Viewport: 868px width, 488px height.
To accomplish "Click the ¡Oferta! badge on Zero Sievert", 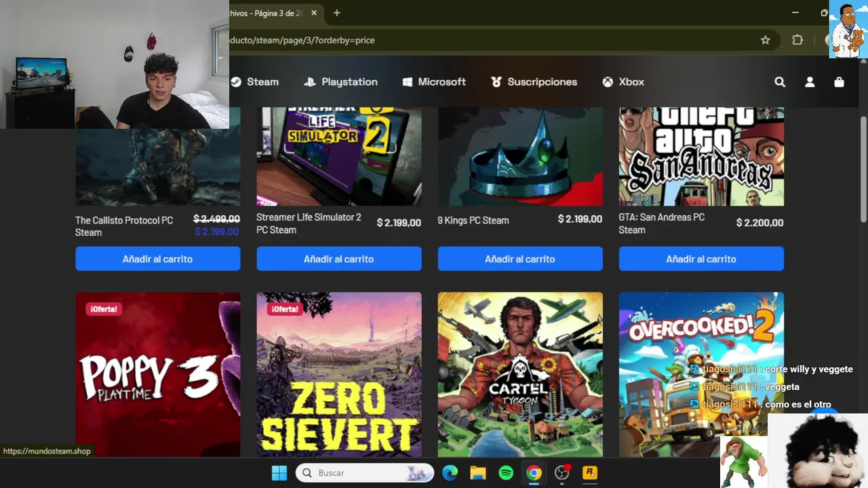I will point(285,309).
